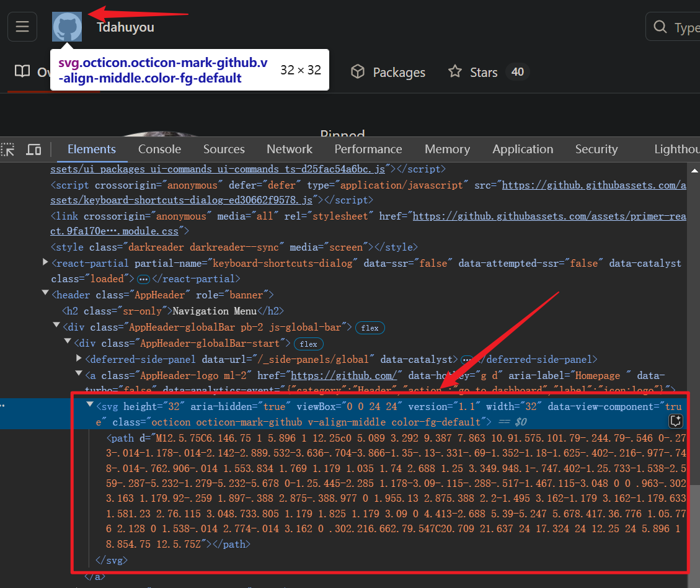Collapse the selected svg octicon node
Image resolution: width=700 pixels, height=588 pixels.
(x=90, y=404)
